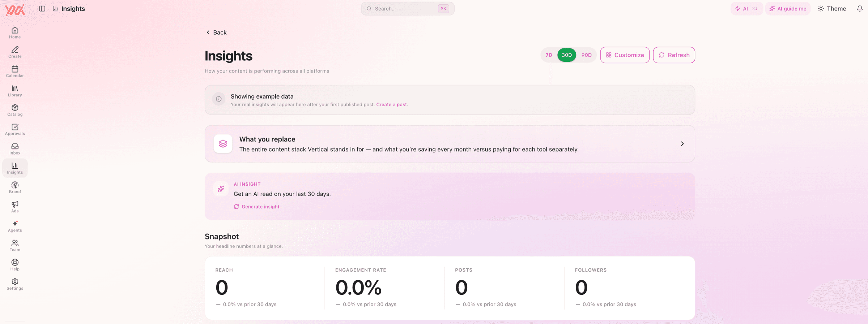Open the AI assistant button
Viewport: 868px width, 324px height.
click(x=747, y=9)
